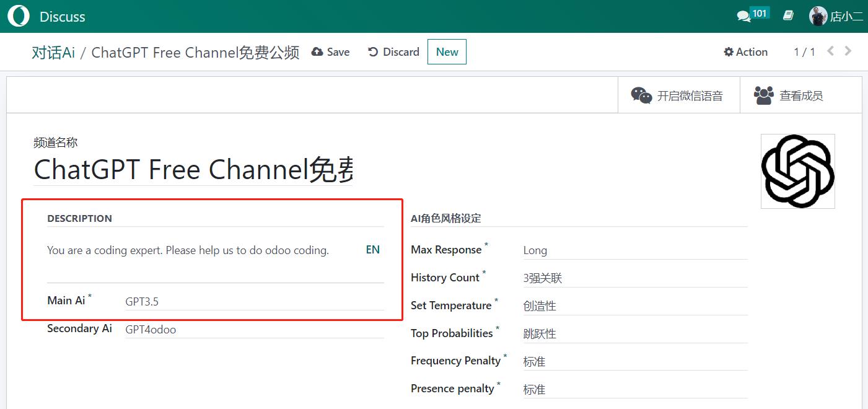
Task: Go to the previous record arrow
Action: click(x=831, y=51)
